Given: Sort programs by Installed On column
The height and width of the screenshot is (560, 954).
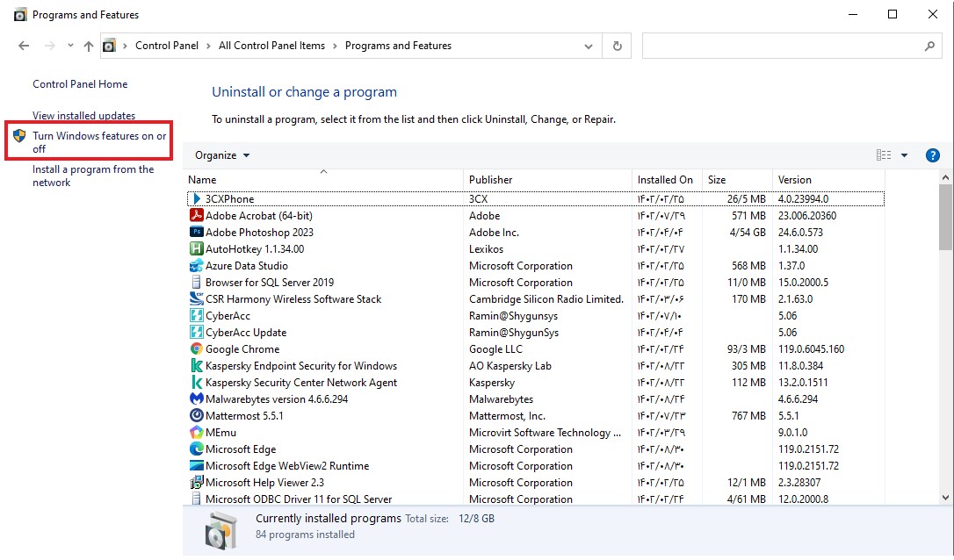Looking at the screenshot, I should pyautogui.click(x=665, y=180).
